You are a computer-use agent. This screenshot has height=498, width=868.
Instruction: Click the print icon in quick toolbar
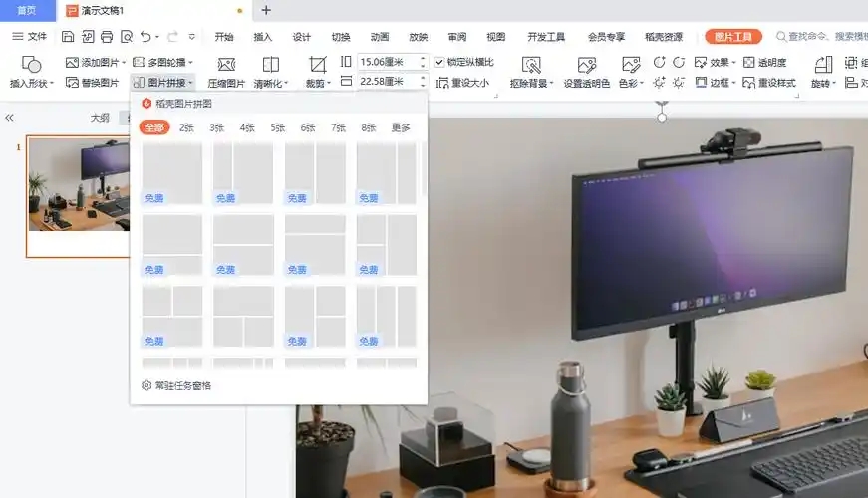click(x=107, y=37)
